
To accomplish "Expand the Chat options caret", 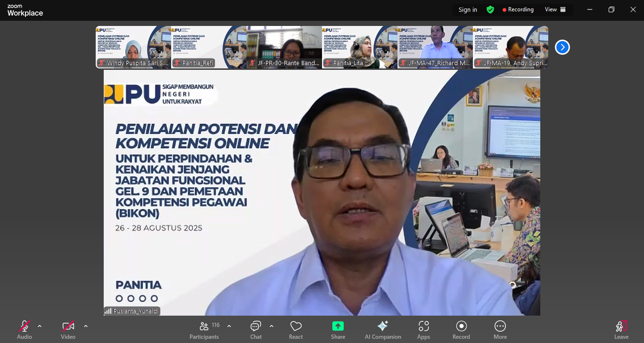I will point(272,326).
